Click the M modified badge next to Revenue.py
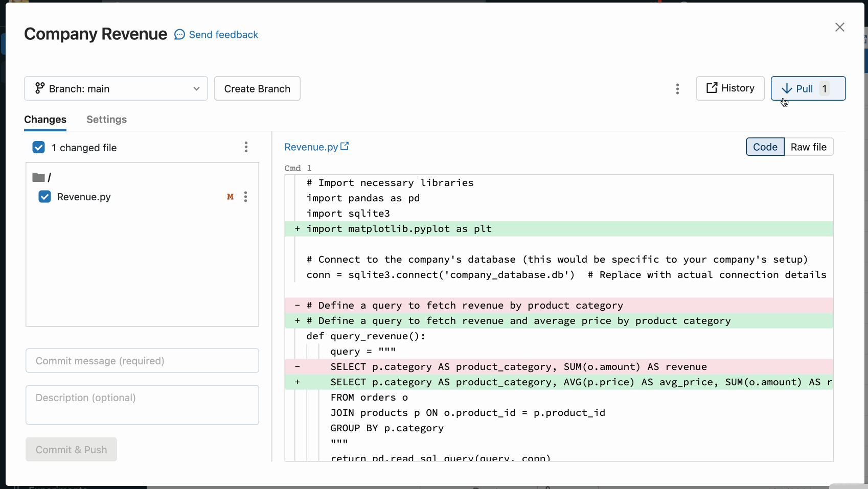 coord(231,197)
